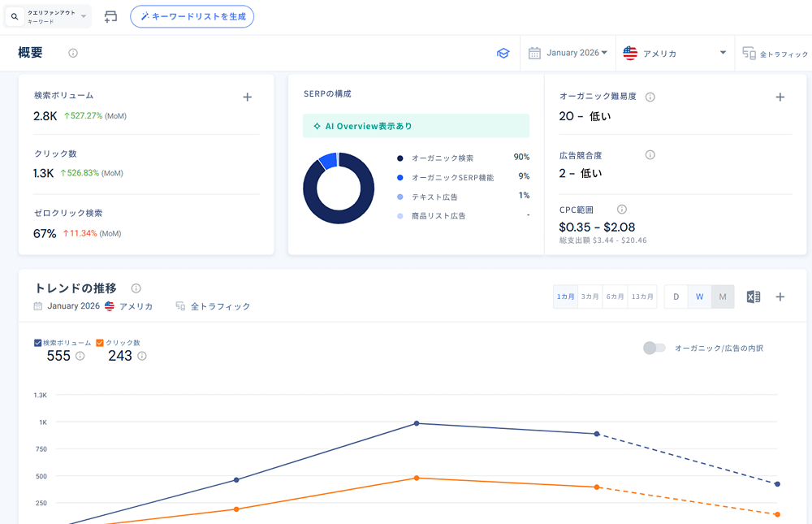Viewport: 812px width, 524px height.
Task: Select the D daily granularity button
Action: pos(676,297)
